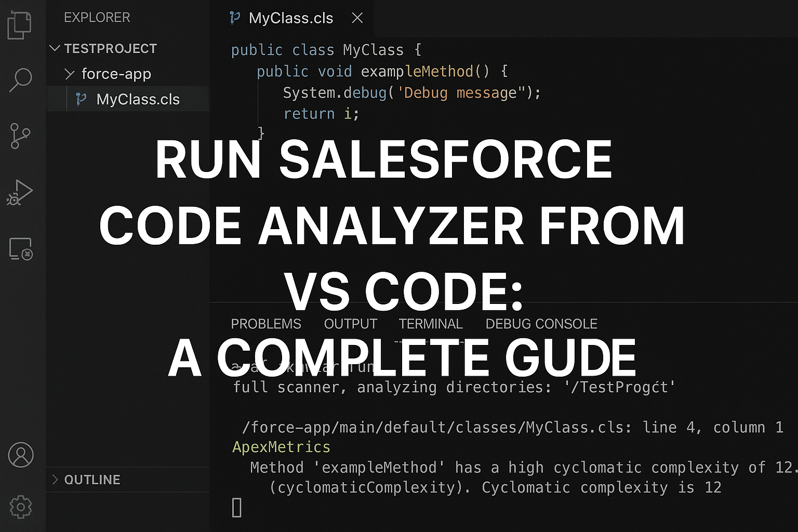Switch to the DEBUG CONSOLE tab

click(x=541, y=324)
